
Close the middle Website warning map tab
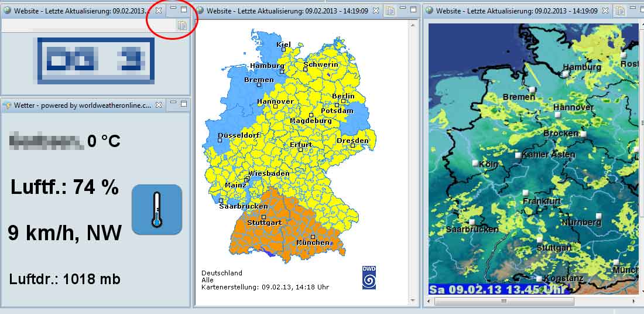[x=376, y=11]
